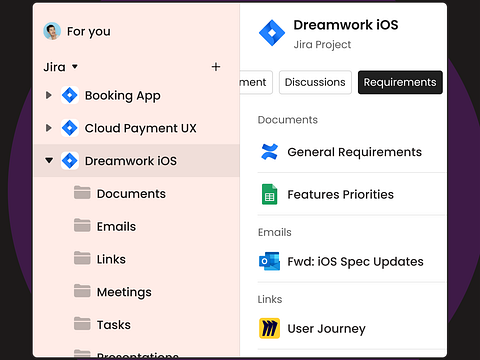Open the Links folder label
480x360 pixels.
click(x=111, y=259)
